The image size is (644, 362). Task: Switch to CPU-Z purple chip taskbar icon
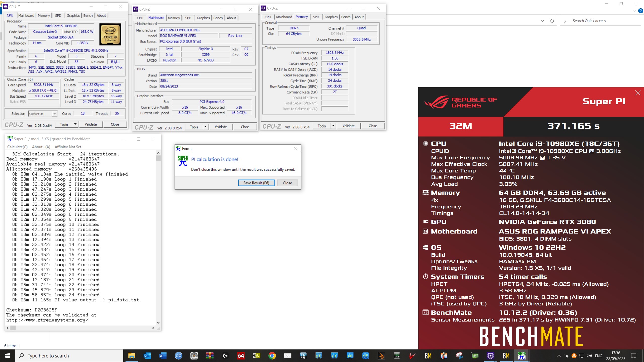click(490, 356)
